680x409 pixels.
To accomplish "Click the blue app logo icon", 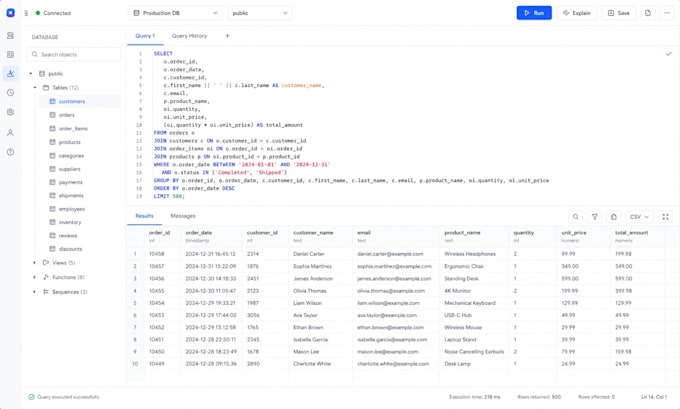I will pyautogui.click(x=10, y=13).
